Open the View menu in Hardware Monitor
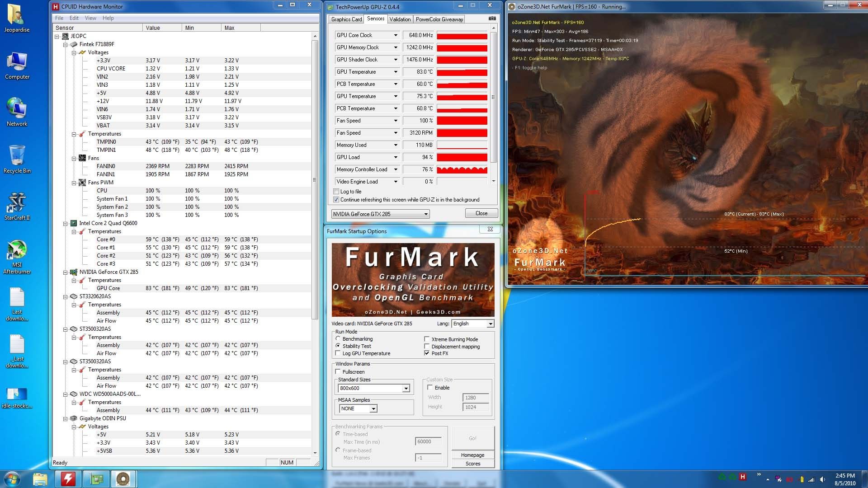 pyautogui.click(x=90, y=18)
